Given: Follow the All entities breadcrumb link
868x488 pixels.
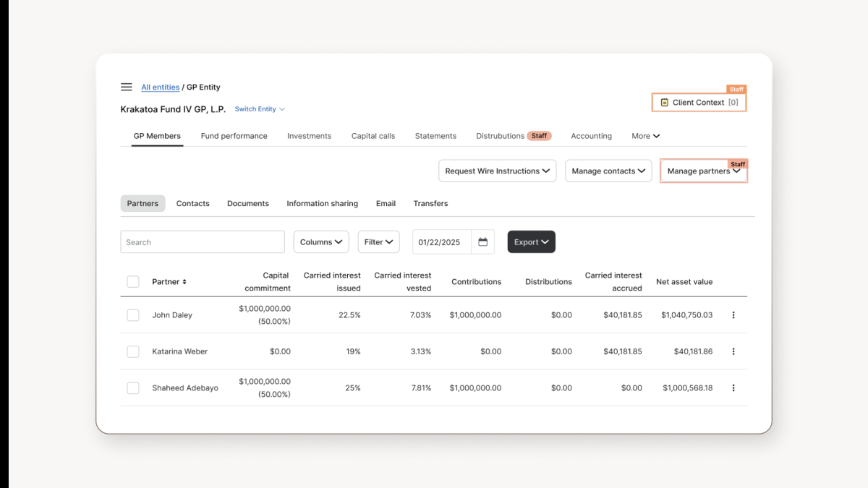Looking at the screenshot, I should pyautogui.click(x=160, y=87).
